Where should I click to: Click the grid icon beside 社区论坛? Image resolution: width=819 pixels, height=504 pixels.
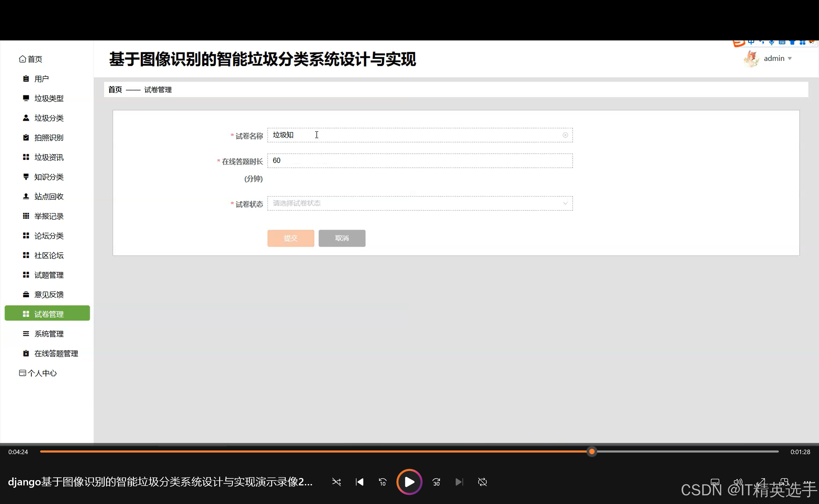click(26, 255)
